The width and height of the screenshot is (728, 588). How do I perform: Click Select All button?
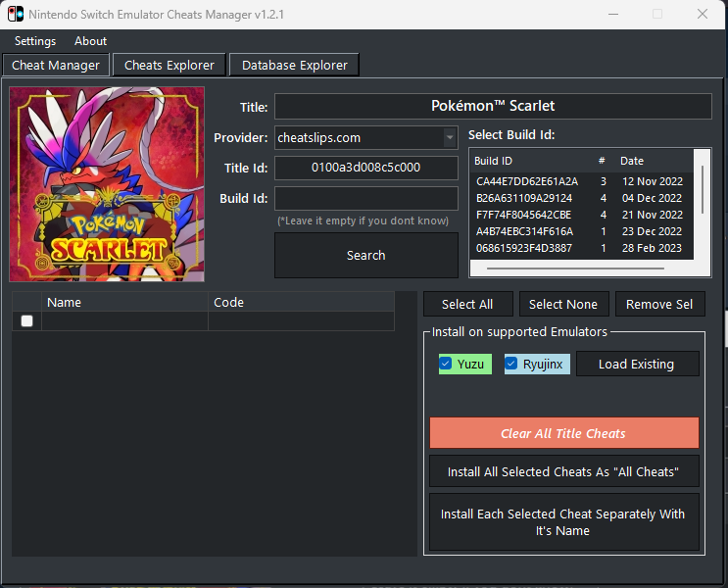click(467, 304)
